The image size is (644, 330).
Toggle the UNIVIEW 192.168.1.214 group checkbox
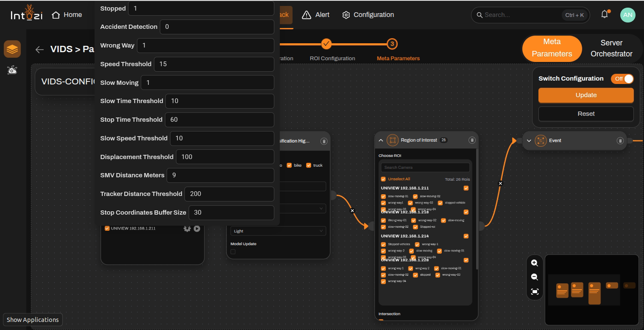coord(466,236)
